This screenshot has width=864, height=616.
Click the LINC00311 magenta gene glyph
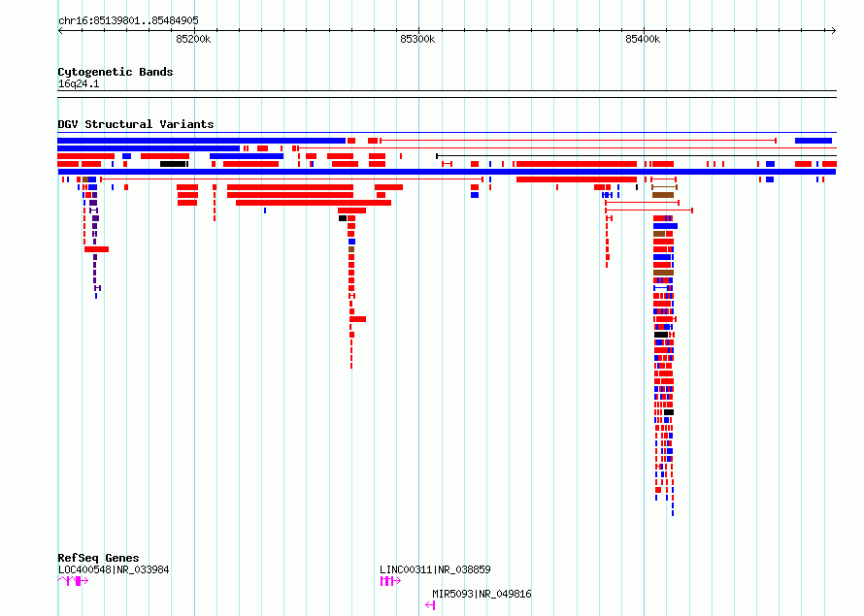coord(390,581)
